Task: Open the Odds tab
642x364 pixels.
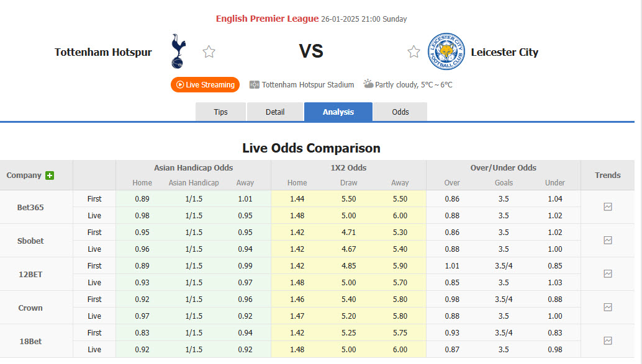Action: 400,112
